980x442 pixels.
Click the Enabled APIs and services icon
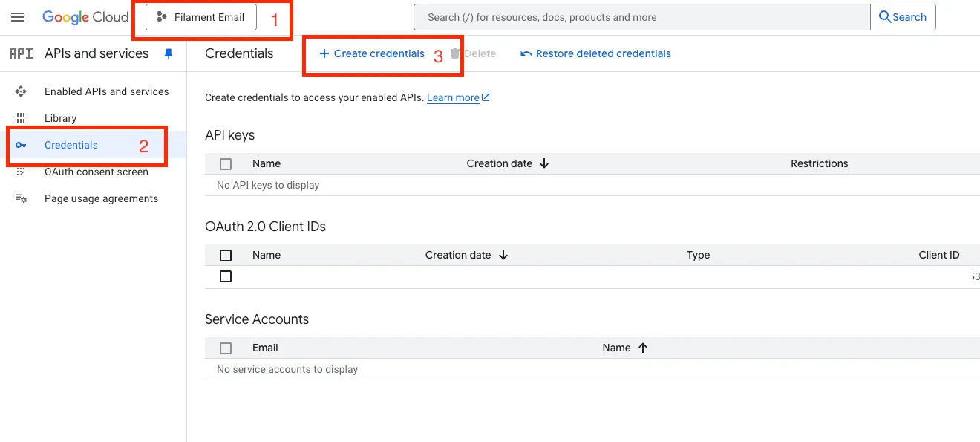pos(21,91)
